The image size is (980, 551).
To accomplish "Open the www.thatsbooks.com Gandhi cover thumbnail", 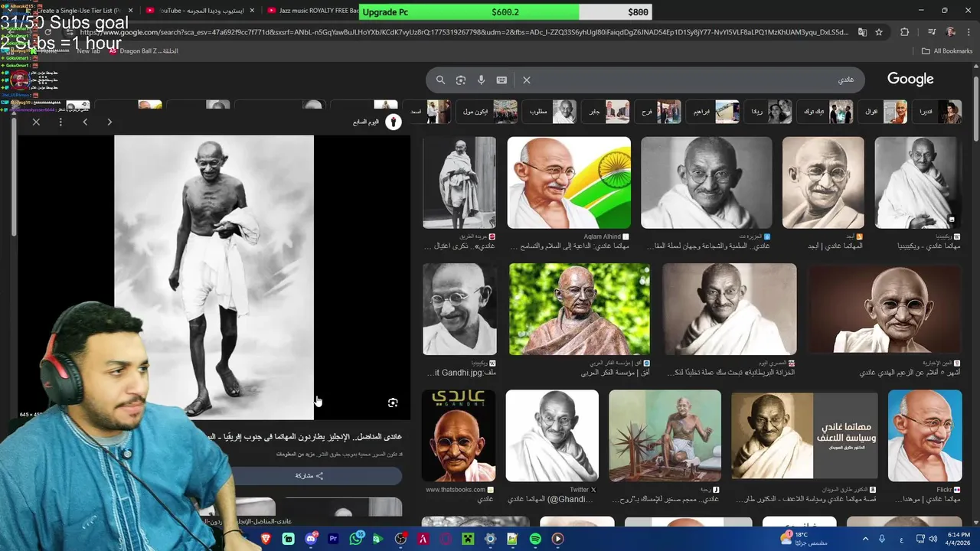I will (x=459, y=435).
